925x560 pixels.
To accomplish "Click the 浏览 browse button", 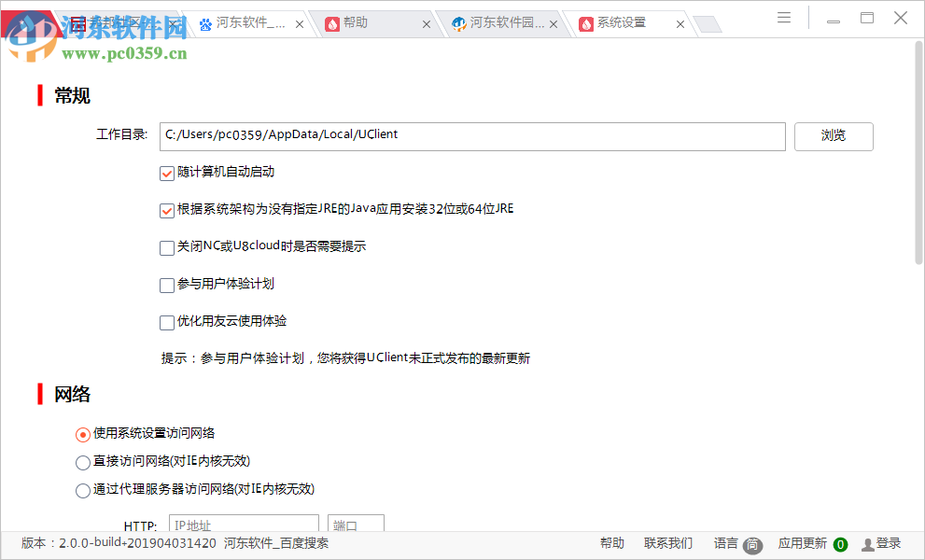I will point(833,136).
